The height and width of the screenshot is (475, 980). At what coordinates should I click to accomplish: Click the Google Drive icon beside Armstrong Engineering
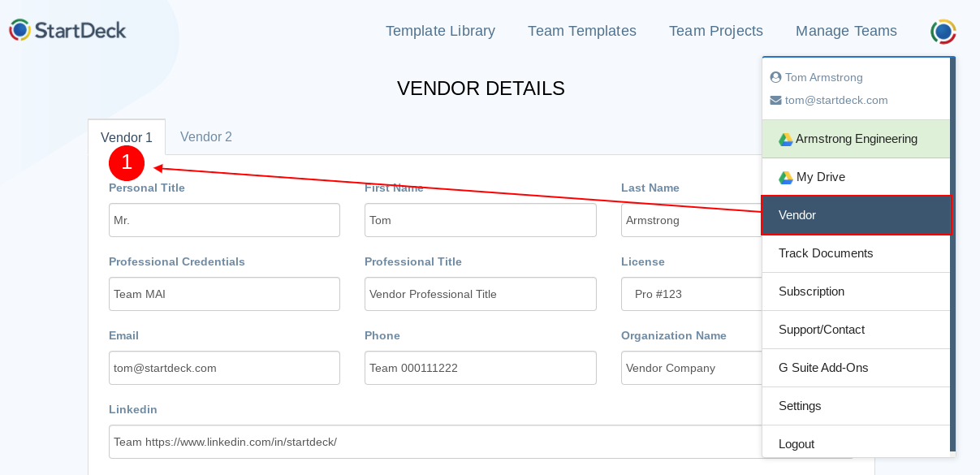[785, 140]
